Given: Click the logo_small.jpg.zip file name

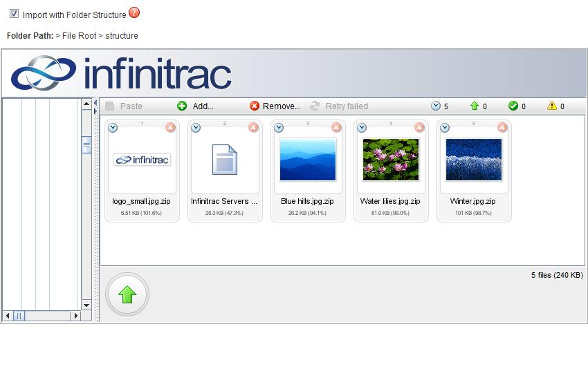Looking at the screenshot, I should pos(141,202).
